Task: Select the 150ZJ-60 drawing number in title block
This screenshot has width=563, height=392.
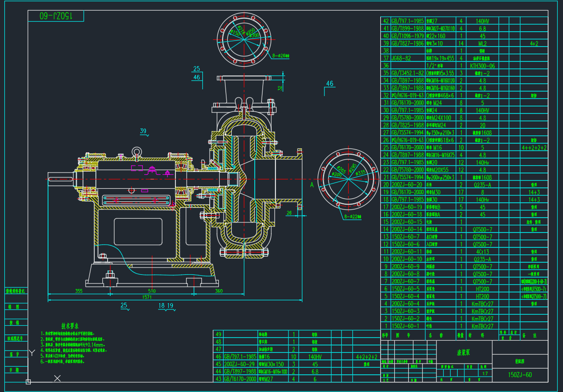Action: point(520,375)
